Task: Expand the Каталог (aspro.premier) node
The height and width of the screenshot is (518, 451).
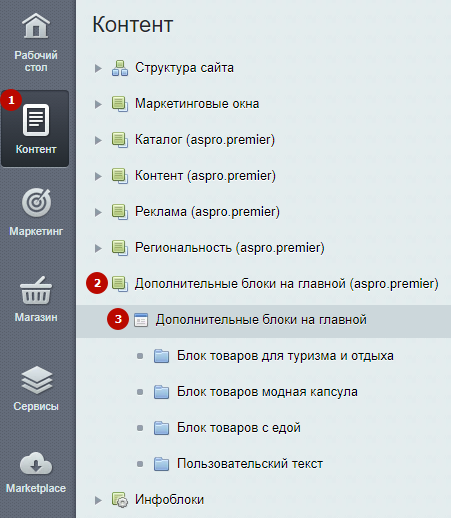Action: pyautogui.click(x=98, y=140)
